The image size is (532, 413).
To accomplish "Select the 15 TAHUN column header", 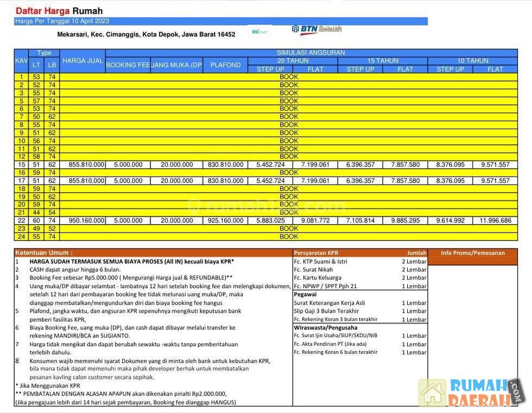I will (382, 61).
